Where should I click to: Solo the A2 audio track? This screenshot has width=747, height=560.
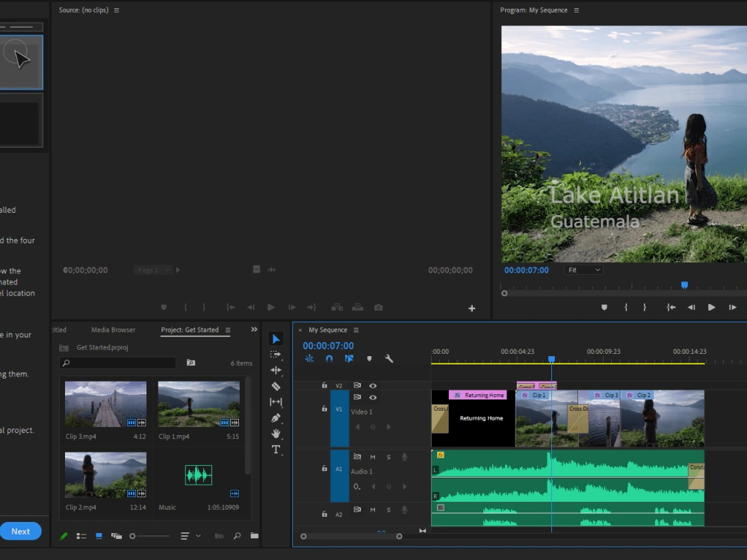pos(388,510)
